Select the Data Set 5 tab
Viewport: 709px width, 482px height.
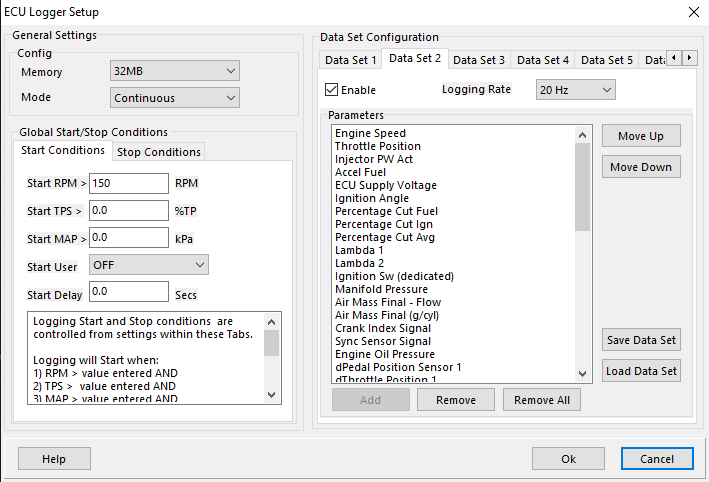[x=606, y=60]
